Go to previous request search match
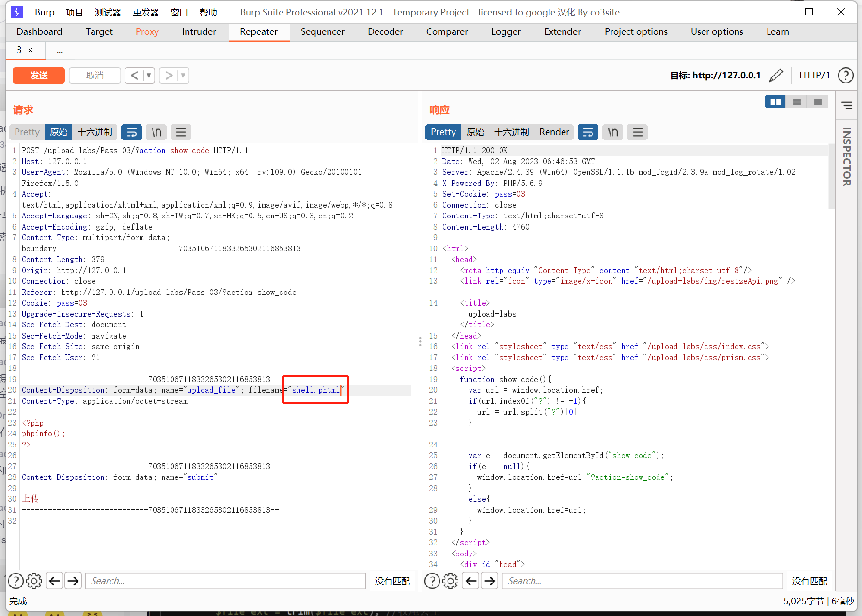 point(55,581)
